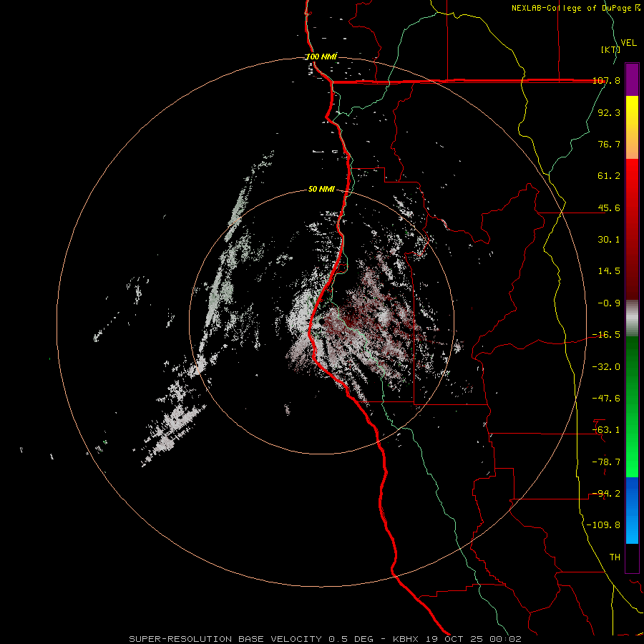The height and width of the screenshot is (644, 644).
Task: Pick the blue segment of velocity color bar
Action: [x=632, y=510]
